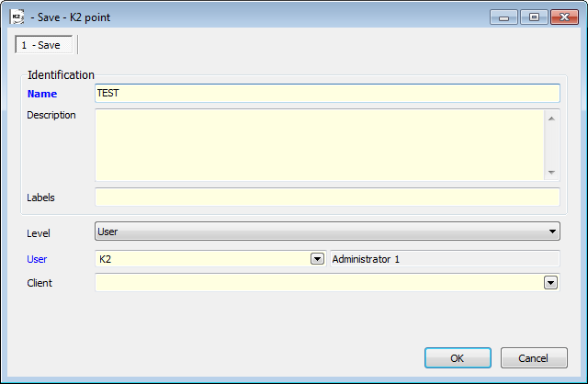Click the blue User label link
This screenshot has height=384, width=588.
tap(37, 259)
